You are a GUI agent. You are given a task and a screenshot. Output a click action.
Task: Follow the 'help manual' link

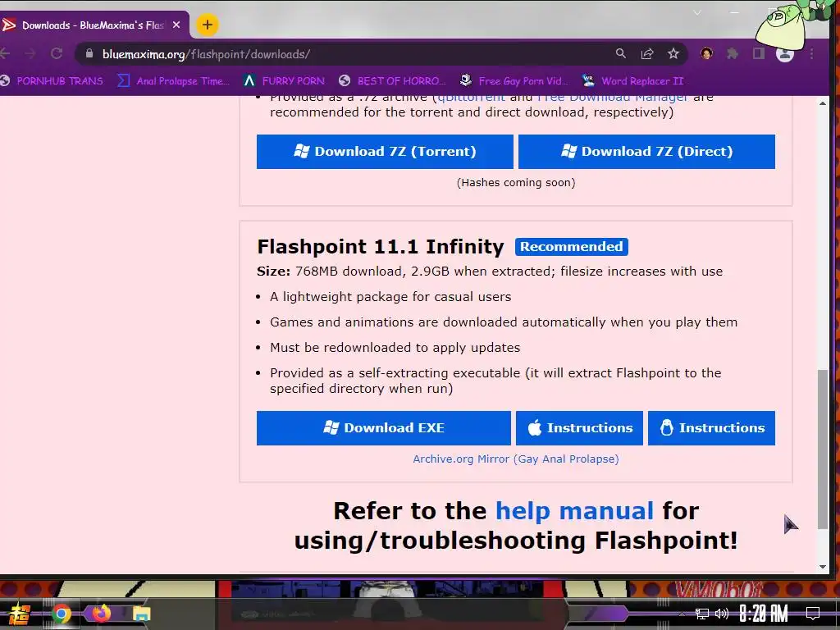pyautogui.click(x=574, y=510)
